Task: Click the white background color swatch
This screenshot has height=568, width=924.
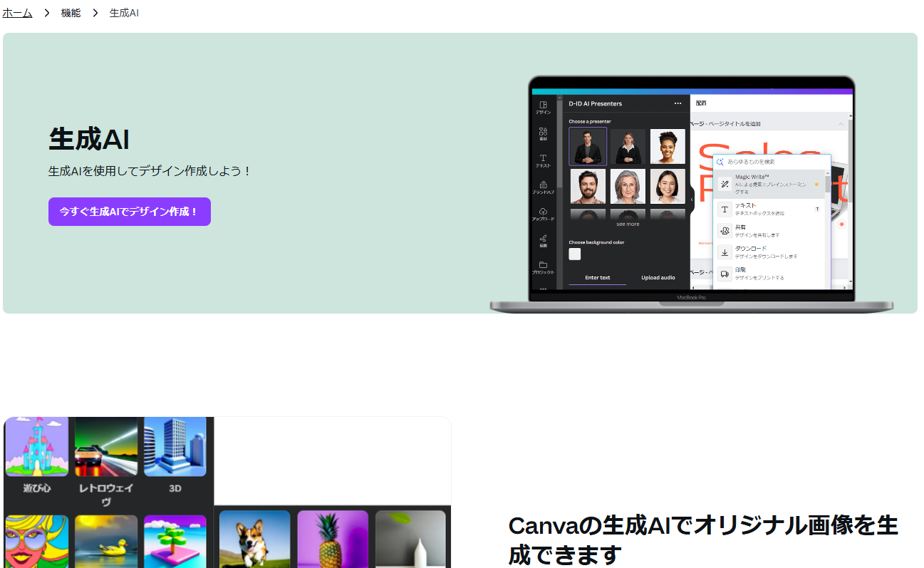Action: pos(575,254)
